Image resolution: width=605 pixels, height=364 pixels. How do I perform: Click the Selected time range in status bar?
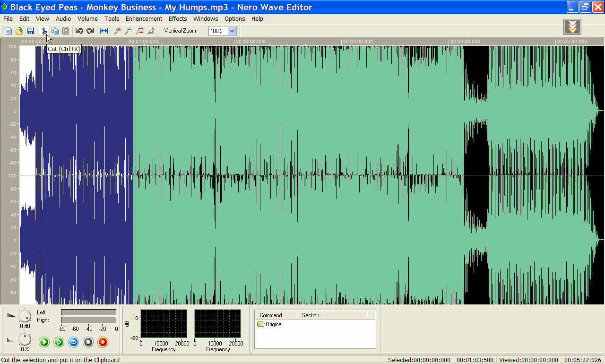[441, 360]
